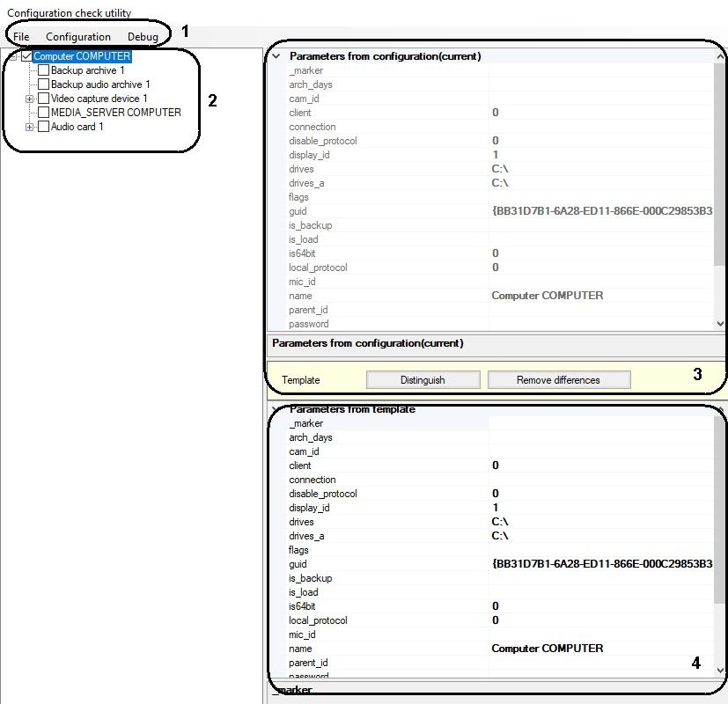Select drives row in template parameters
The image size is (728, 704).
pos(500,522)
